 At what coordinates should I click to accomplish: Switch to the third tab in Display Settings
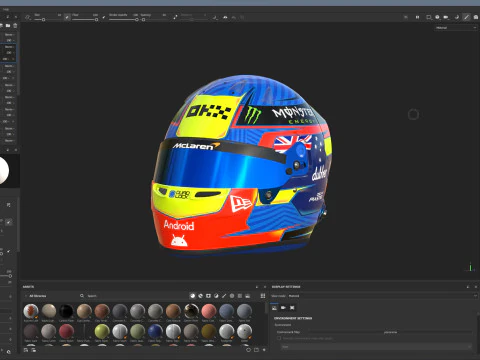pos(292,308)
